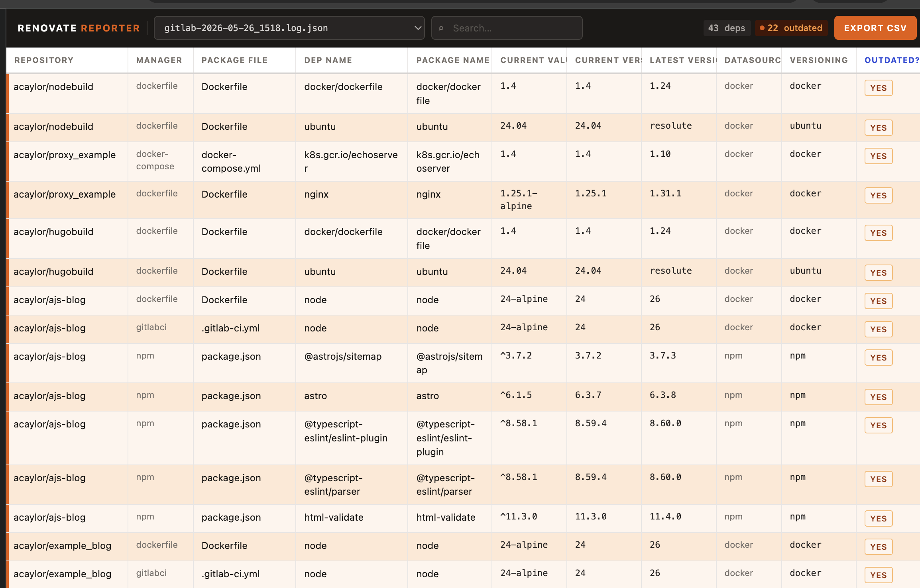The height and width of the screenshot is (588, 920).
Task: Toggle the 22 outdated filter badge
Action: tap(791, 28)
